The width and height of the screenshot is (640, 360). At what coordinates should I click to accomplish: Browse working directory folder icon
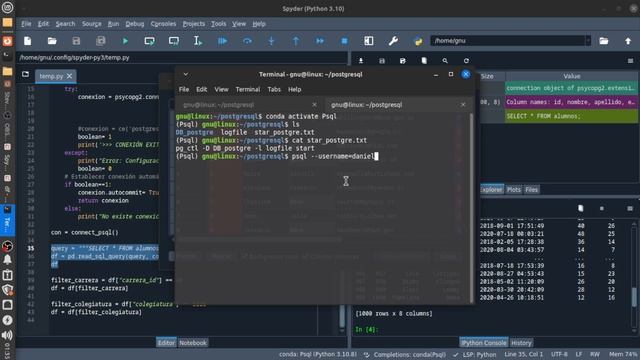604,41
